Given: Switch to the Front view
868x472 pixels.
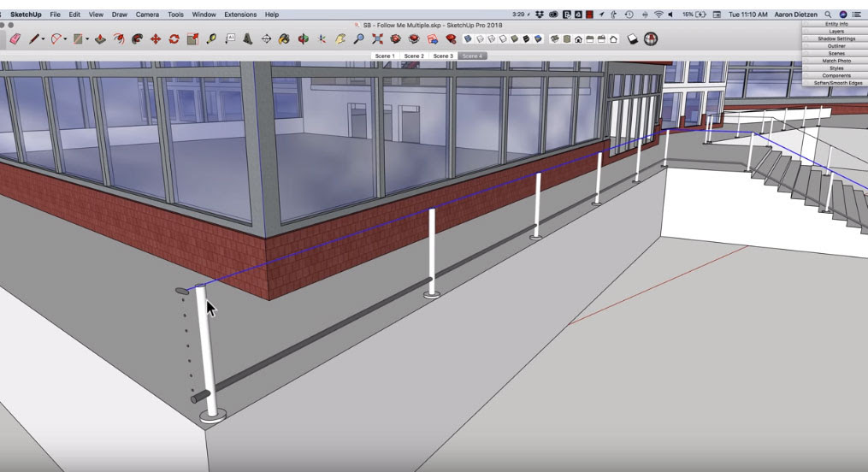Looking at the screenshot, I should pyautogui.click(x=578, y=38).
